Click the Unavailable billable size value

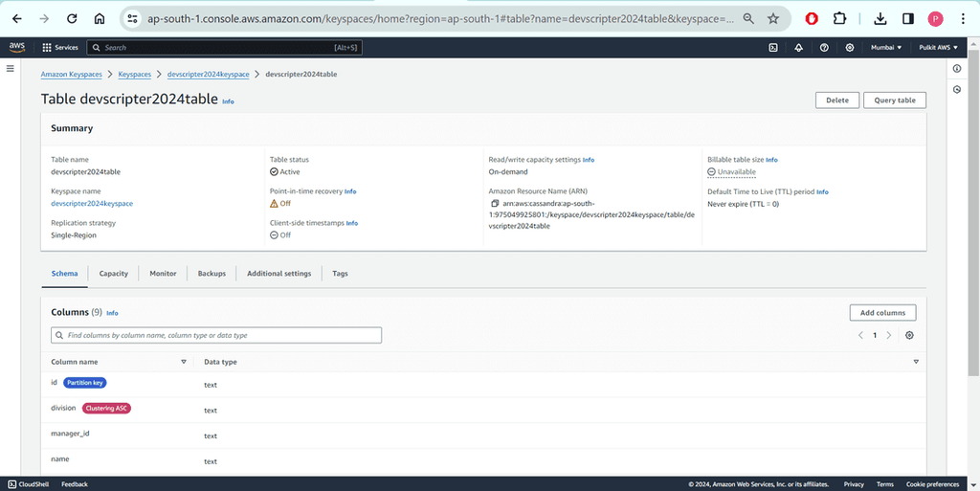pyautogui.click(x=731, y=171)
